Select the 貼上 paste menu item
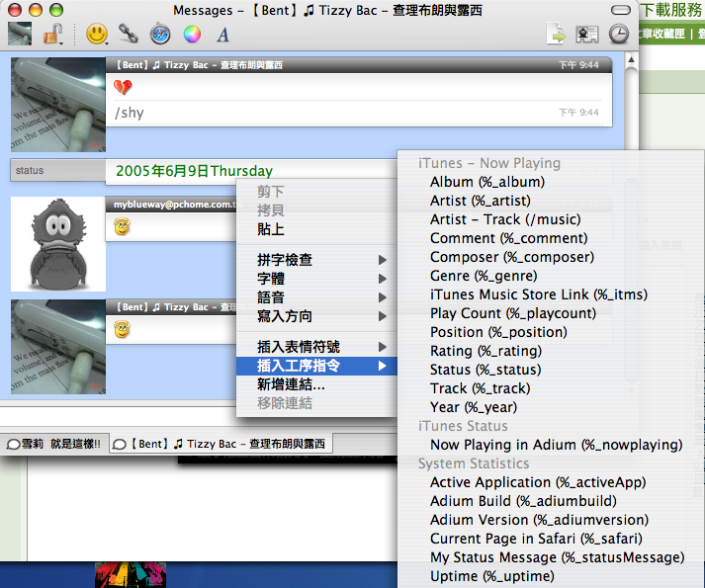 point(316,229)
